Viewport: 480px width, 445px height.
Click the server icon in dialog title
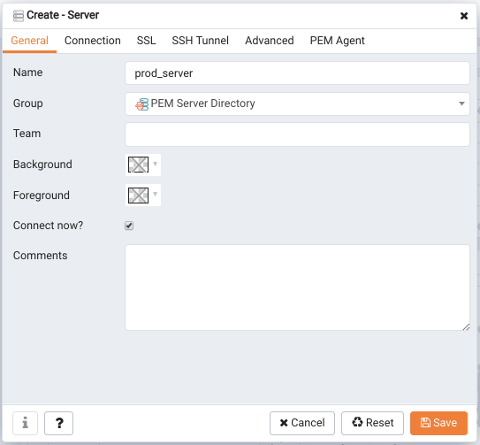(18, 16)
